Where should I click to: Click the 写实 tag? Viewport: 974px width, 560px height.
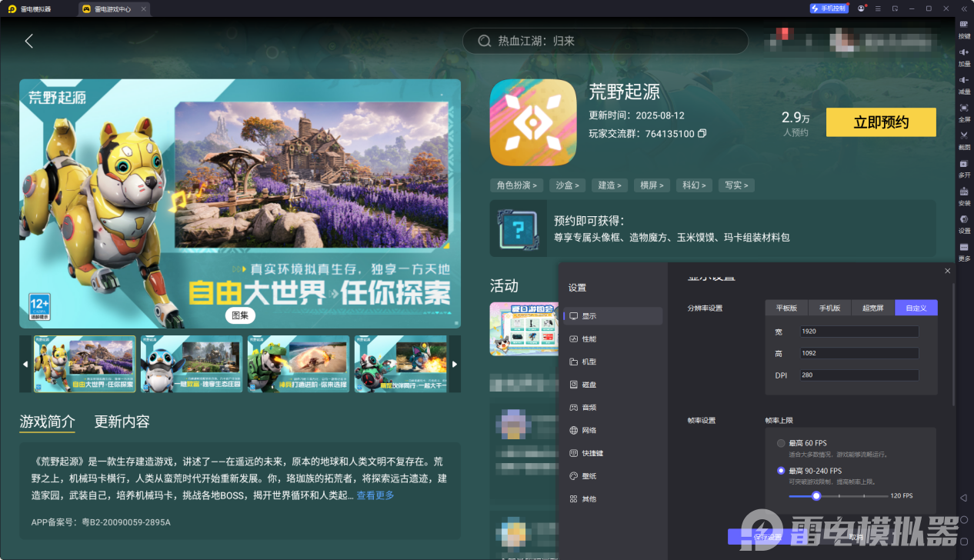tap(737, 185)
